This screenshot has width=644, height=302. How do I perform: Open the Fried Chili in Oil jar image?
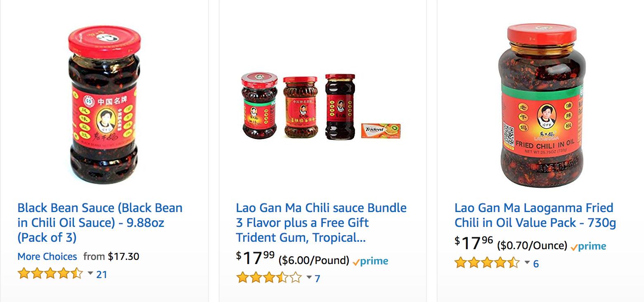pos(542,105)
